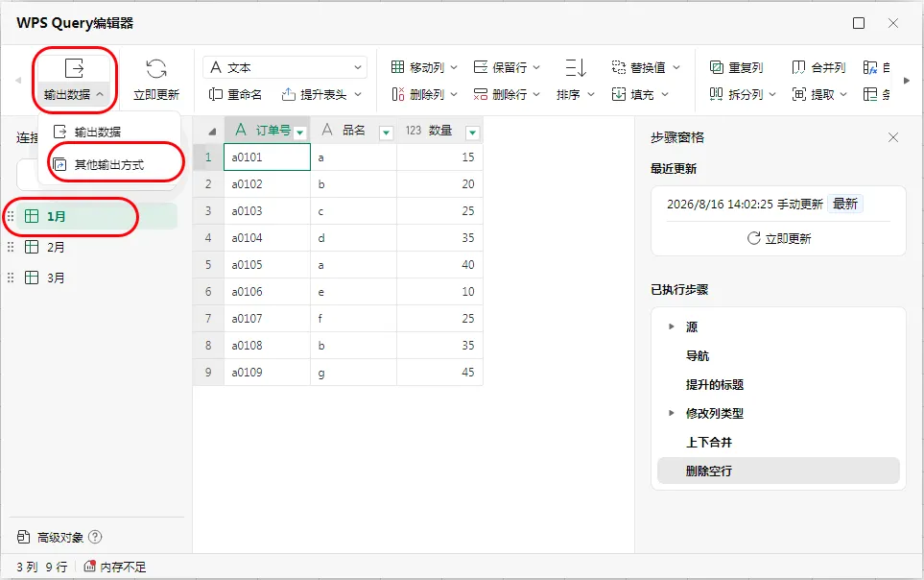
Task: Click the 删除列 delete column tool
Action: pos(424,94)
